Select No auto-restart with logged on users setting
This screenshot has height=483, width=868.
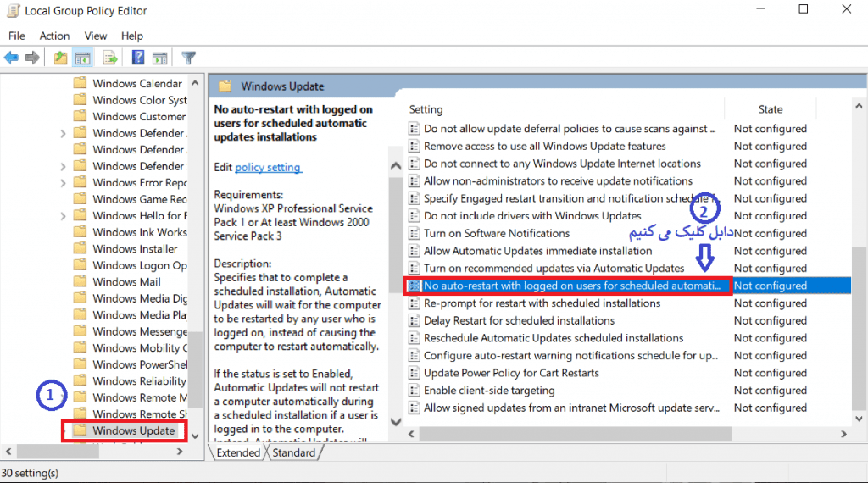pos(572,286)
